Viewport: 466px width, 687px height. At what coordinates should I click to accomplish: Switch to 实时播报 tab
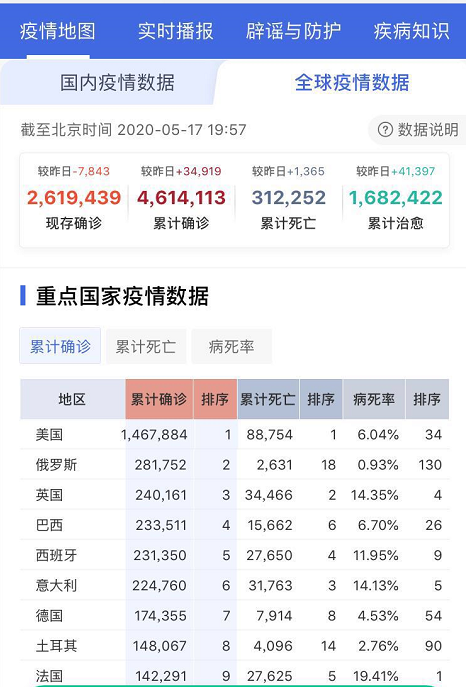(x=176, y=31)
